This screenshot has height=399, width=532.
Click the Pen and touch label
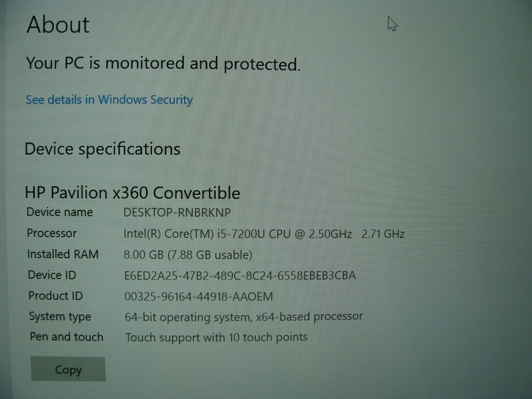(x=66, y=337)
